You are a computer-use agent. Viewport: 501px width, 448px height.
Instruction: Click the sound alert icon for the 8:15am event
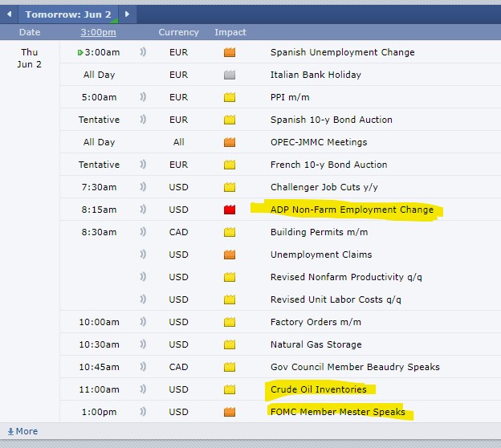tap(143, 210)
